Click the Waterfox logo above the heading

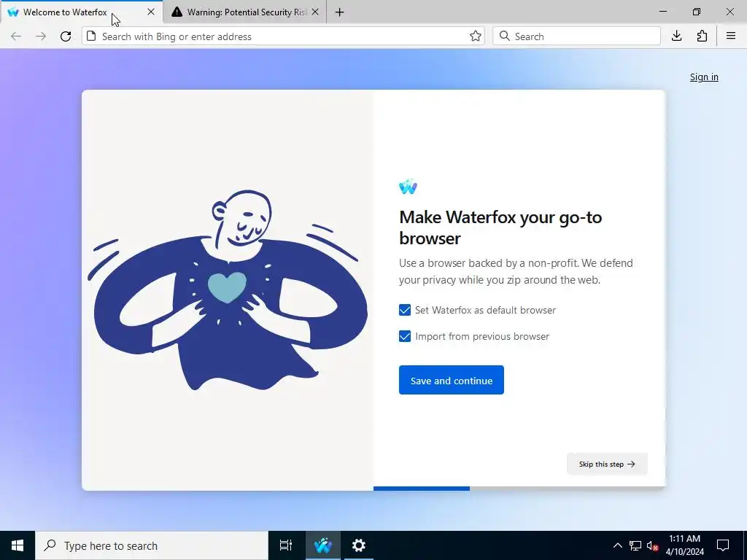(409, 187)
